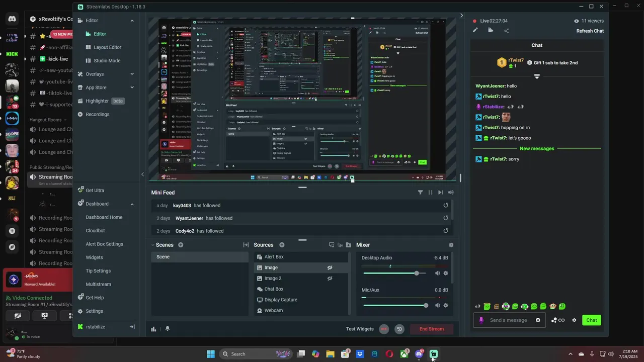Open Alert Box Settings under Dashboard
This screenshot has width=644, height=362.
pyautogui.click(x=104, y=244)
